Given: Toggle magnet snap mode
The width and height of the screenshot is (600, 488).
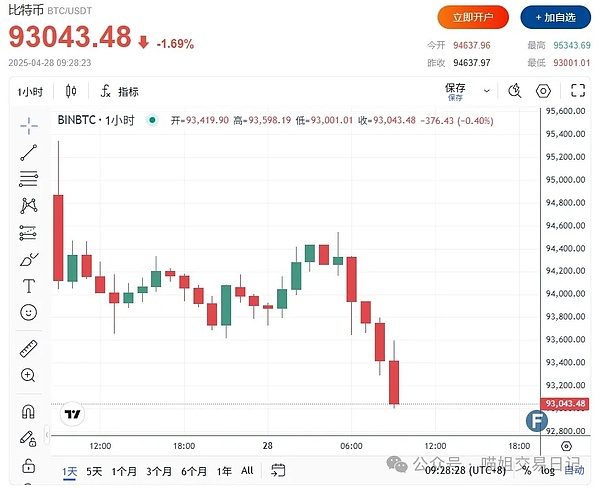Looking at the screenshot, I should tap(28, 411).
